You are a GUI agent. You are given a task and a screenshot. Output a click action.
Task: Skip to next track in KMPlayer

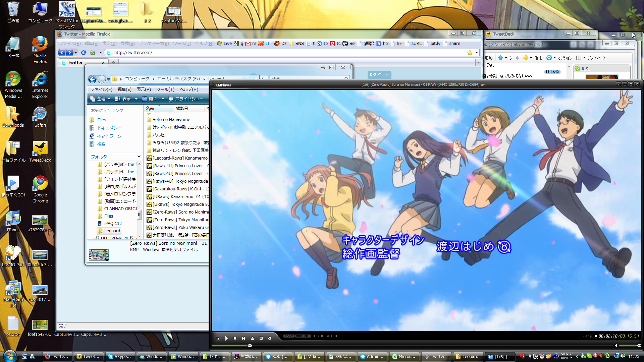(x=244, y=338)
